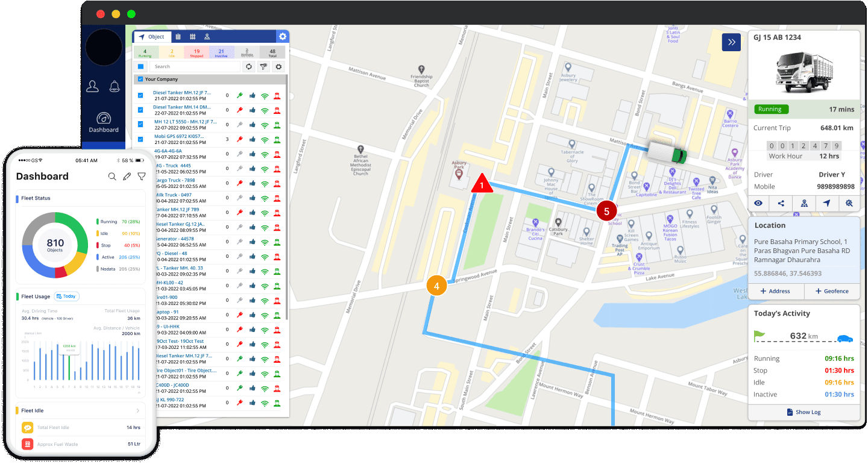This screenshot has height=470, width=868.
Task: Click the search icon on the mobile Dashboard header
Action: [x=112, y=176]
